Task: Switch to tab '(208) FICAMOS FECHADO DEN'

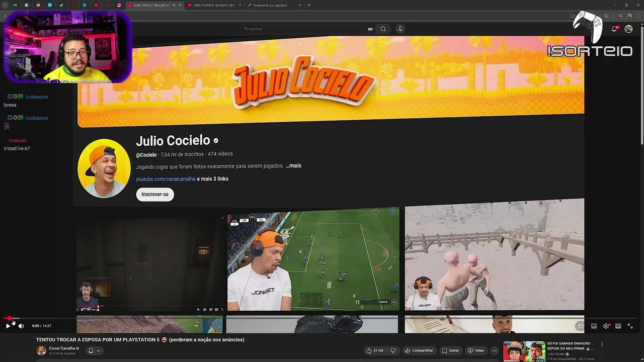Action: click(214, 5)
